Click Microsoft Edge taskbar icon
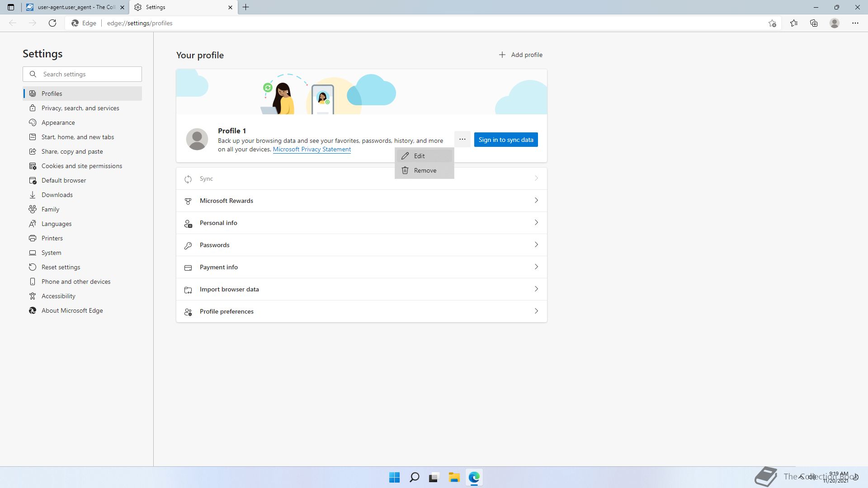The image size is (868, 488). (x=474, y=477)
